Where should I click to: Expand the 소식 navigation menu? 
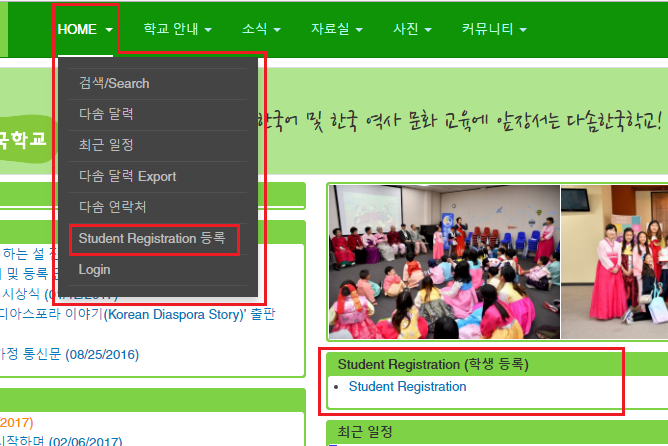(260, 30)
